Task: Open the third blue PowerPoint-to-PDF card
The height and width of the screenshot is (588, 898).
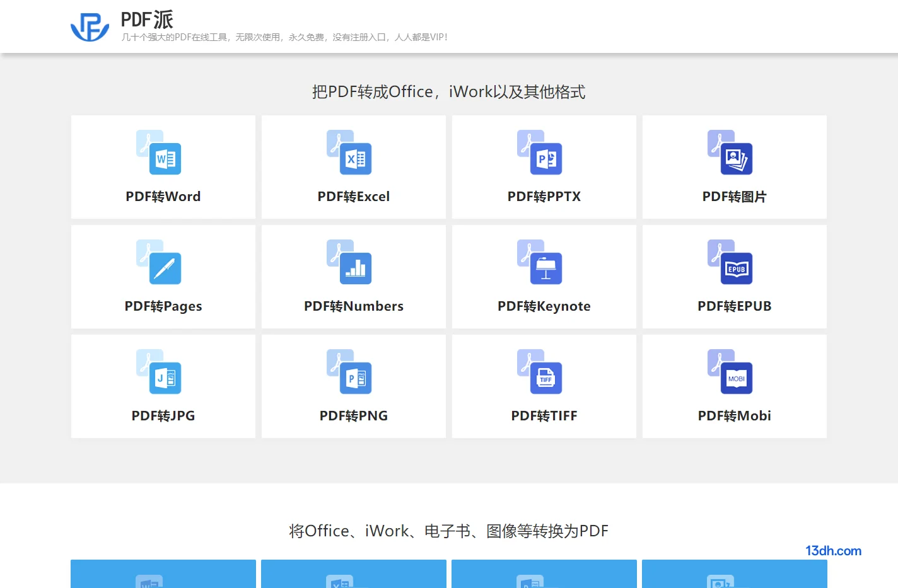Action: coord(544,574)
